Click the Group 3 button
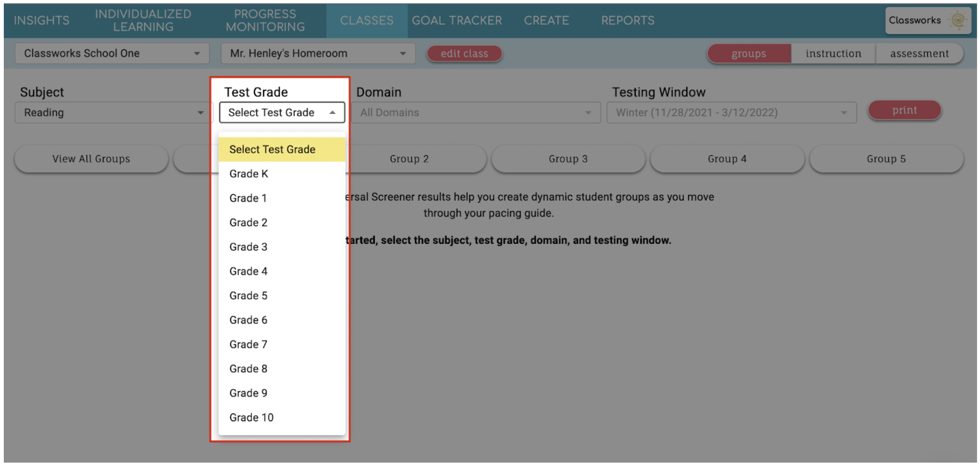Image resolution: width=980 pixels, height=466 pixels. 568,159
